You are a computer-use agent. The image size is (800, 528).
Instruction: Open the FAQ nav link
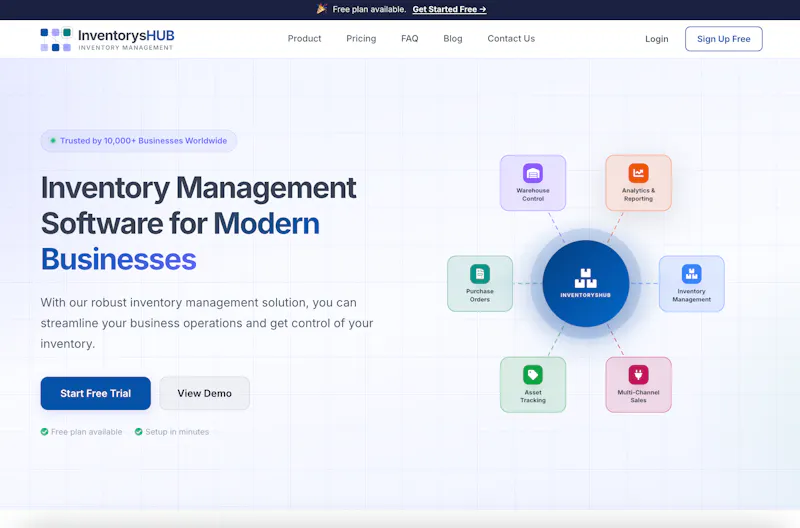(x=409, y=39)
